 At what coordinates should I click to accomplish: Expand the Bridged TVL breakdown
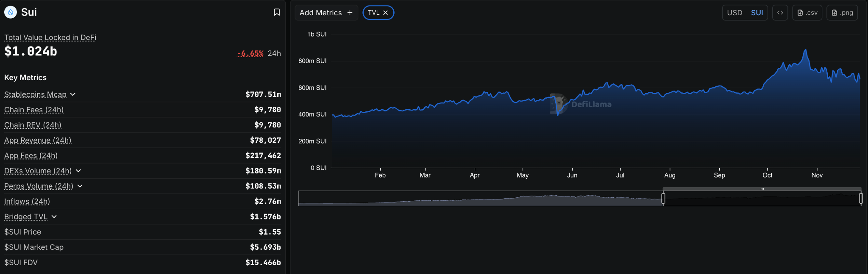pyautogui.click(x=54, y=216)
